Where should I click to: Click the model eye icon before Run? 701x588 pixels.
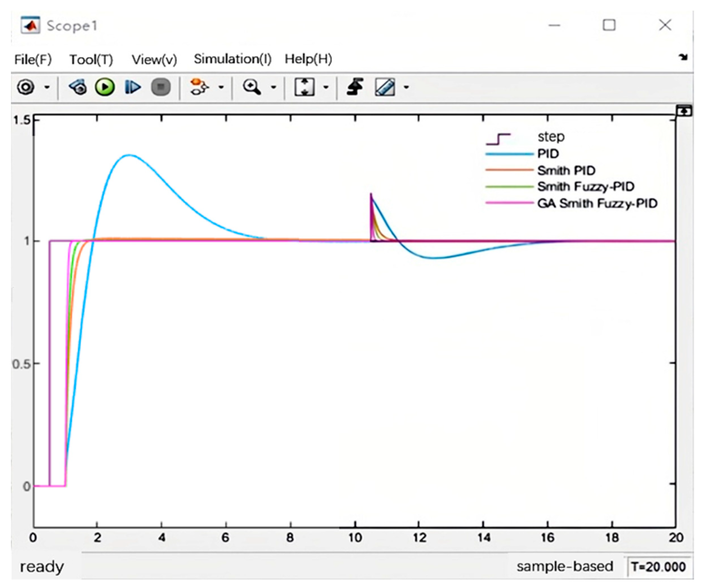coord(78,87)
